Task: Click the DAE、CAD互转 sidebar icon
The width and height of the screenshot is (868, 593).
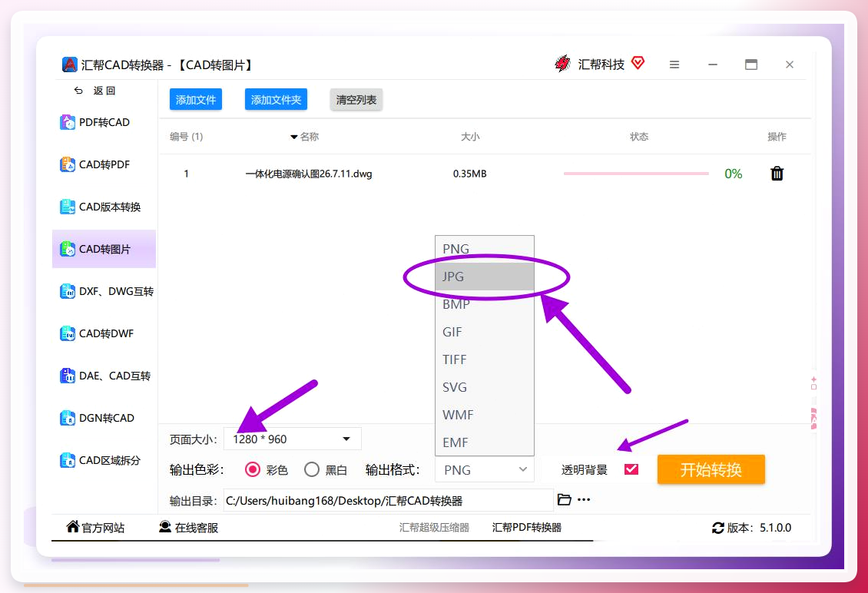Action: [x=68, y=376]
